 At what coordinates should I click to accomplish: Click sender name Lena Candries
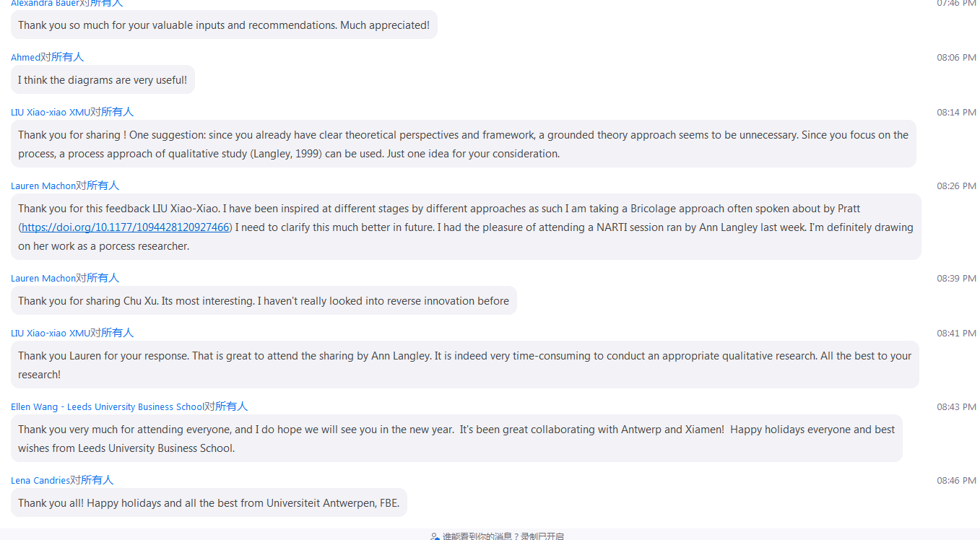[x=40, y=480]
